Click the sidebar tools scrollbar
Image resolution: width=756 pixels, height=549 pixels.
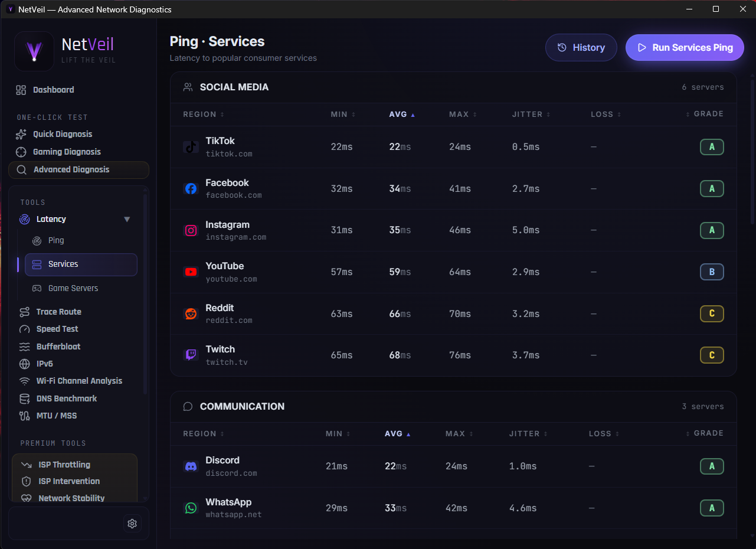(x=145, y=293)
